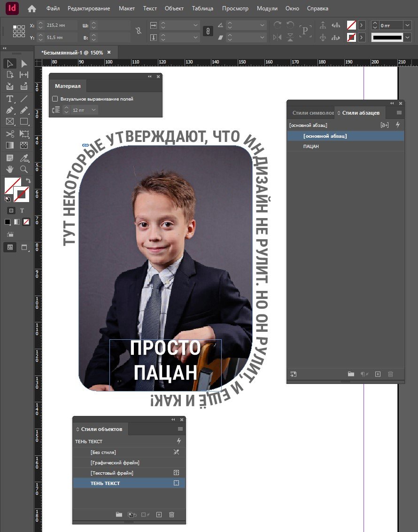This screenshot has height=532, width=418.
Task: Open the Редактирование menu
Action: (89, 8)
